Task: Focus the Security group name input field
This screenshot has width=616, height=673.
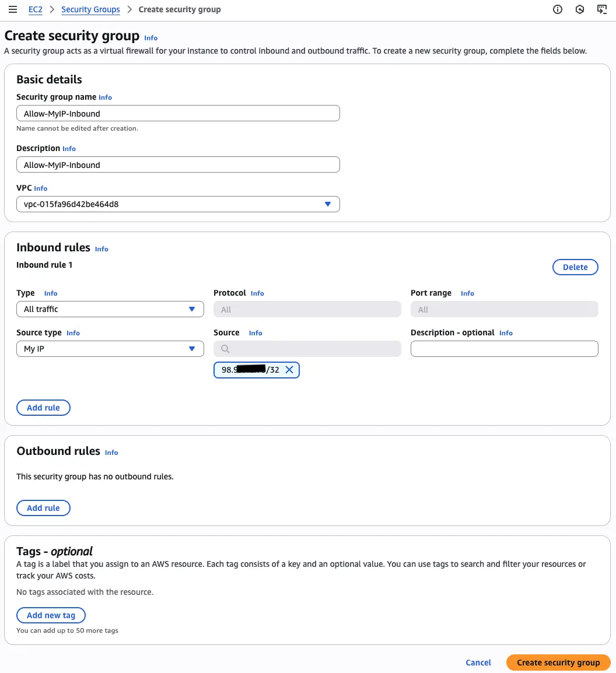Action: click(178, 113)
